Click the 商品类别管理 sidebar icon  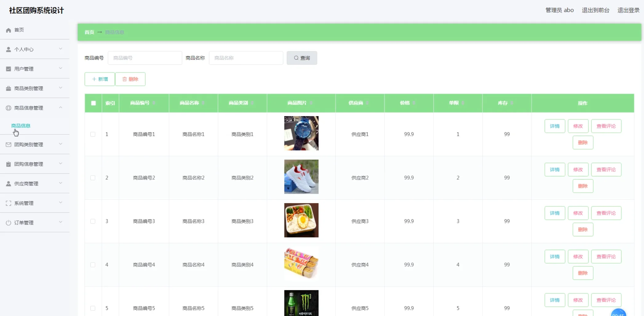click(8, 88)
